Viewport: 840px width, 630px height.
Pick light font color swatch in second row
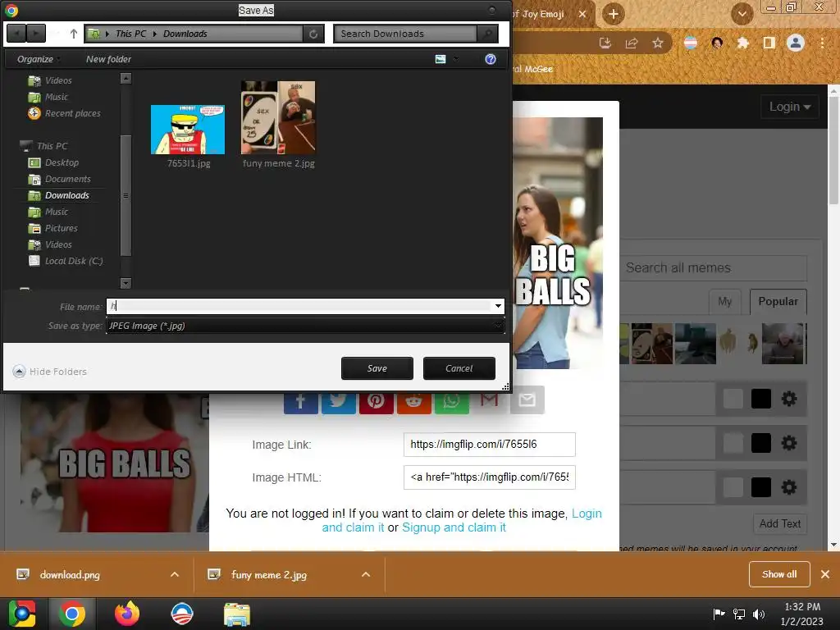click(733, 443)
